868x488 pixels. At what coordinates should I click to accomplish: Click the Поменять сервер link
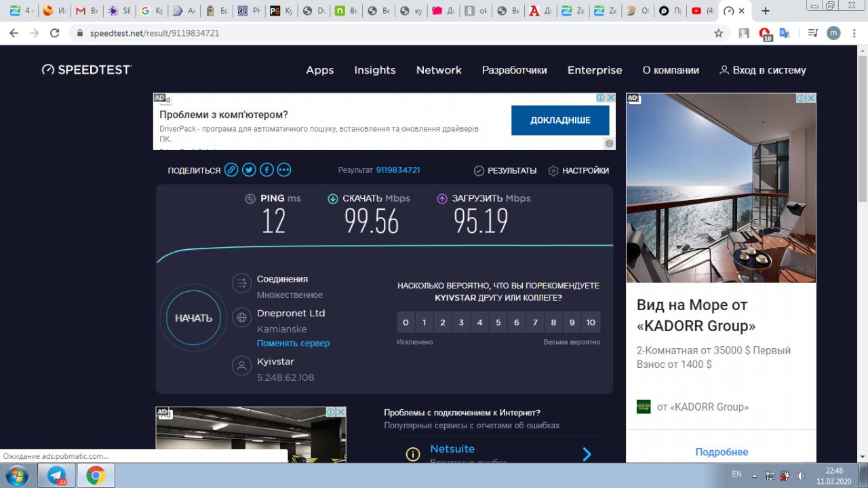tap(293, 343)
